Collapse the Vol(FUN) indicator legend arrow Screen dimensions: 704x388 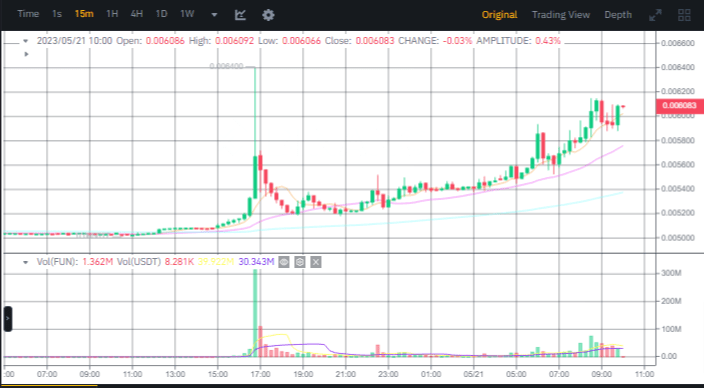point(26,262)
